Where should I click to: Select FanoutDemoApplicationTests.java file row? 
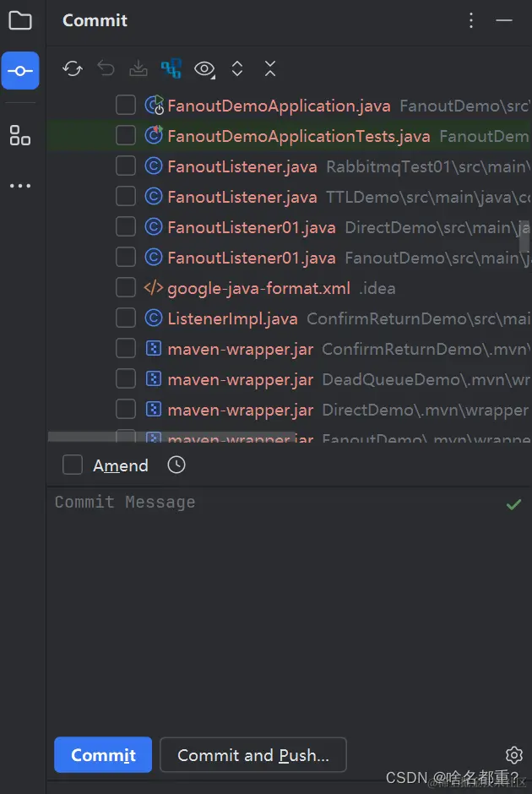pyautogui.click(x=289, y=136)
